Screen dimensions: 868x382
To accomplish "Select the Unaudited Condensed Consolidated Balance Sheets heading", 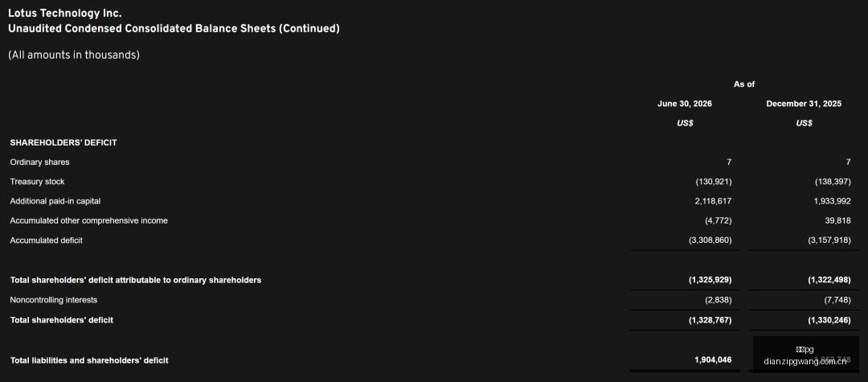I will click(x=174, y=29).
